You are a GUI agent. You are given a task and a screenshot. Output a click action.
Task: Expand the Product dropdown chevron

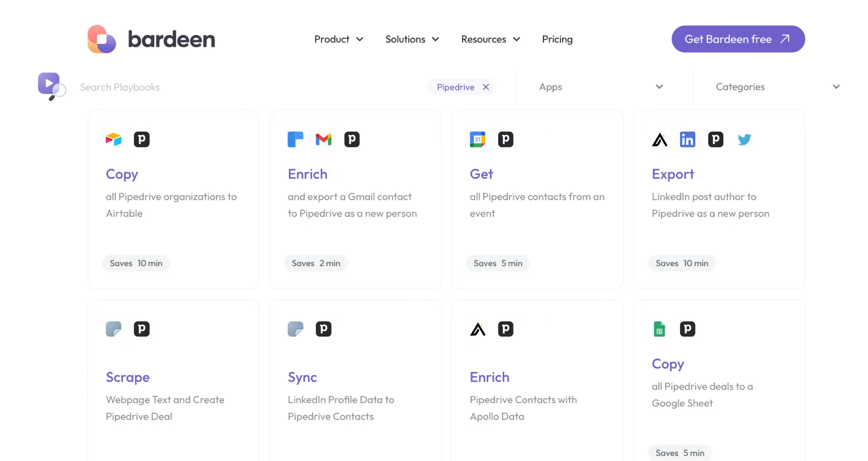point(360,39)
